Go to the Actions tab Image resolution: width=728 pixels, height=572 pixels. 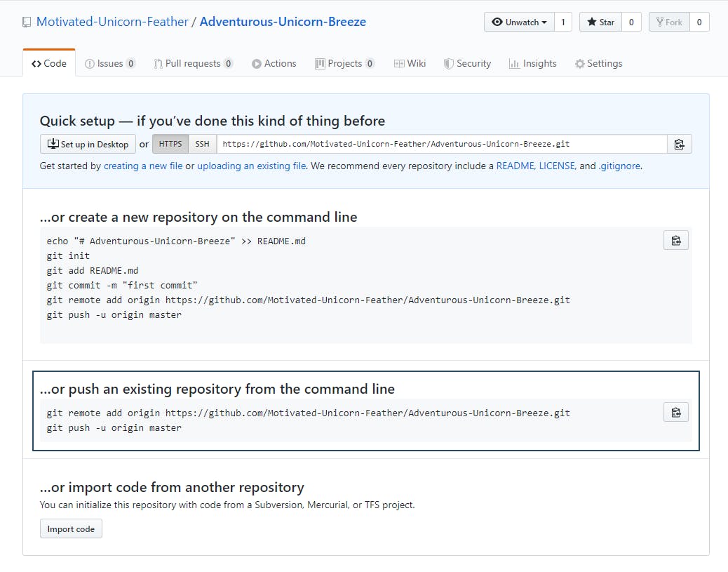coord(274,63)
